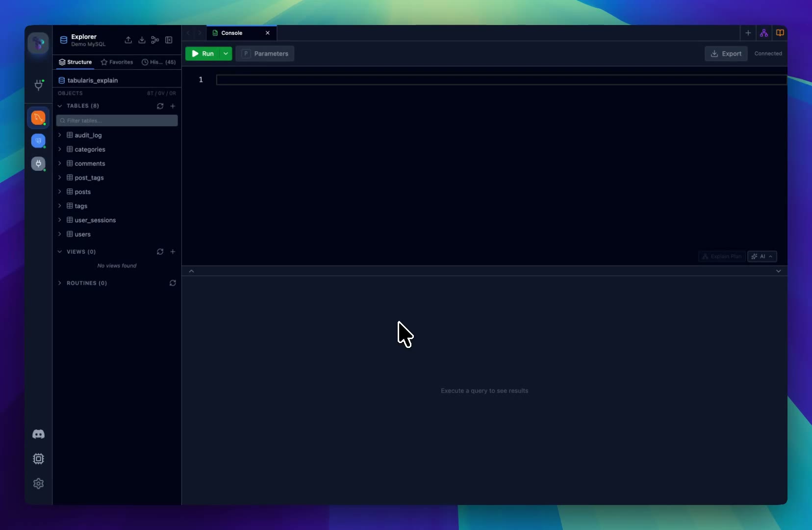812x530 pixels.
Task: Click the Parameters button
Action: [265, 53]
